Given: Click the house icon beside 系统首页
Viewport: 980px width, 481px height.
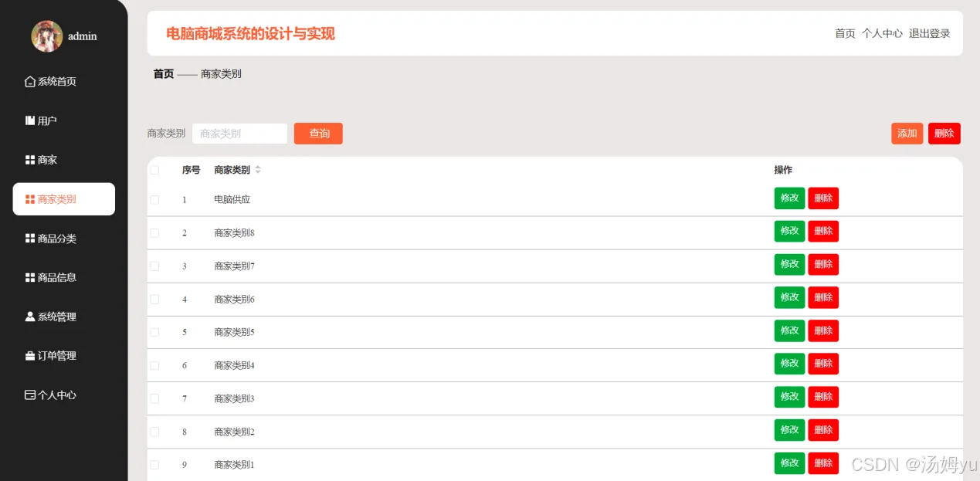Looking at the screenshot, I should (30, 82).
